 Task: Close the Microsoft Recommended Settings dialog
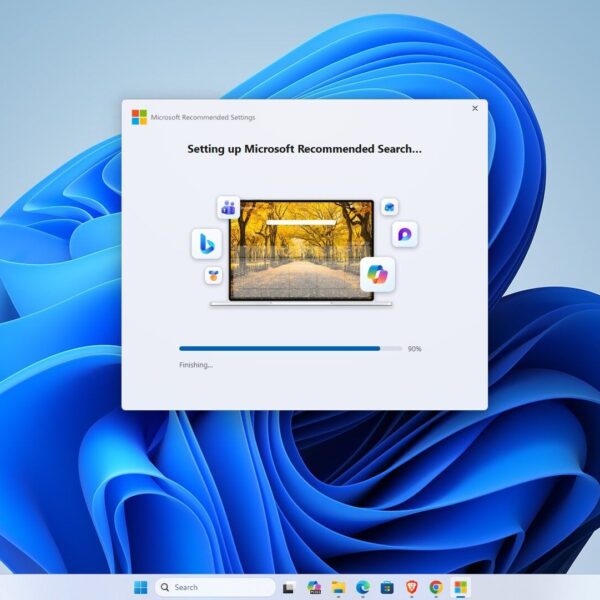[475, 108]
